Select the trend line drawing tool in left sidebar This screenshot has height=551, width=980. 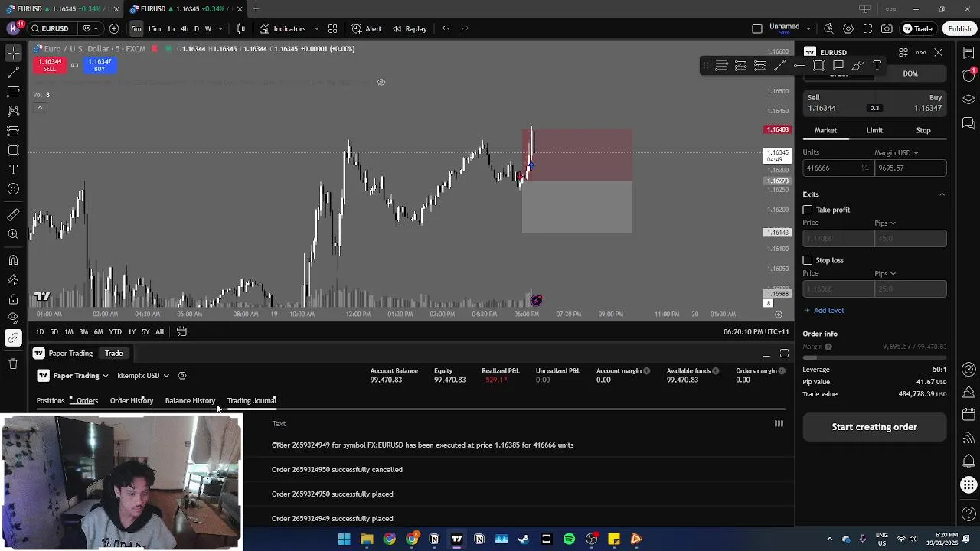pos(13,73)
